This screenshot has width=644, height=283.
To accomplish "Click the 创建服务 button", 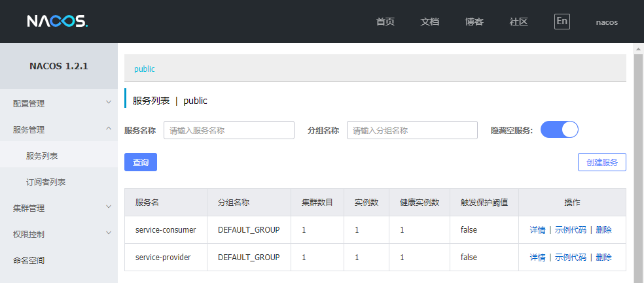I will pos(601,162).
